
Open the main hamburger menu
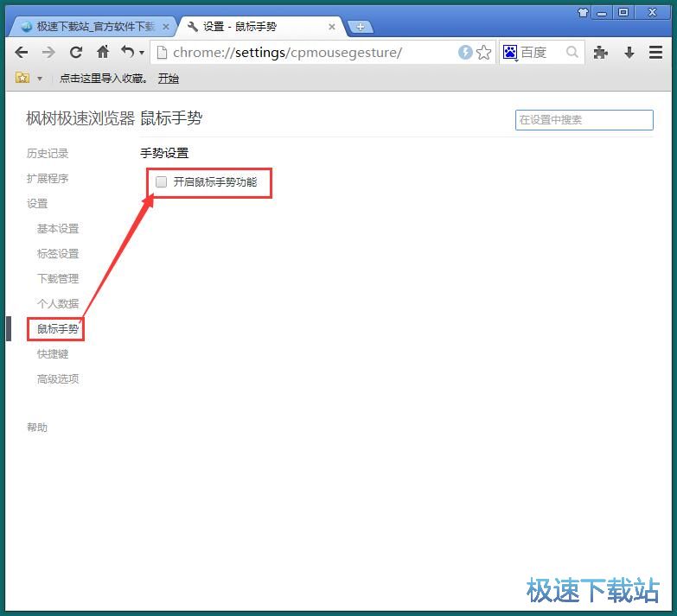[655, 52]
